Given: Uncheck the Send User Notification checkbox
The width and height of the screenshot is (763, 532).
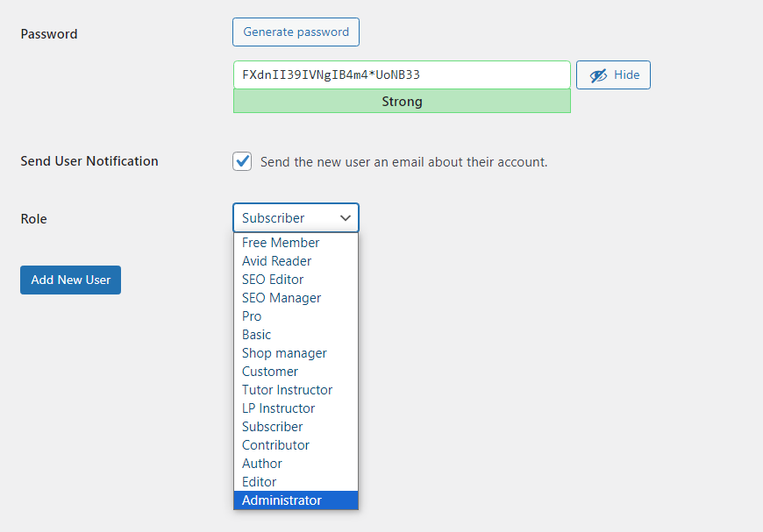Looking at the screenshot, I should point(242,161).
